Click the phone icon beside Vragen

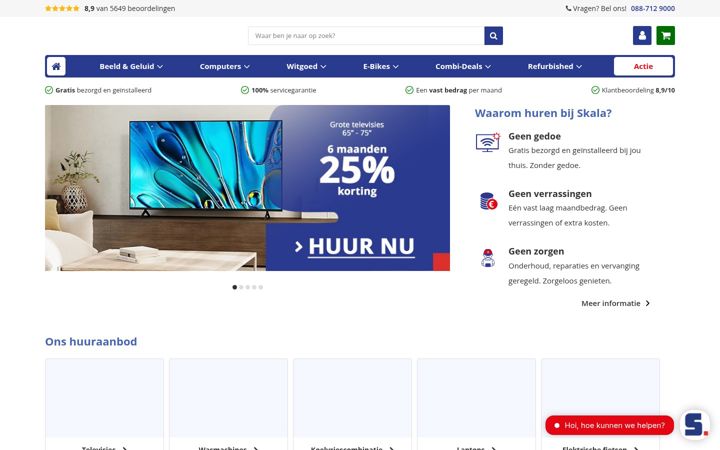568,8
